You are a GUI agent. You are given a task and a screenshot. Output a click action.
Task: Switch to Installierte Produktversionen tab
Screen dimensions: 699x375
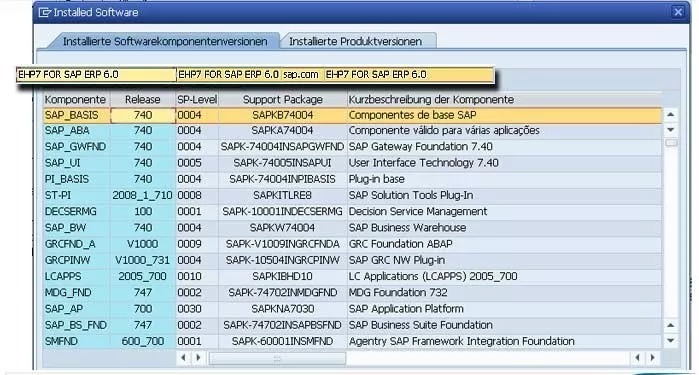click(355, 41)
